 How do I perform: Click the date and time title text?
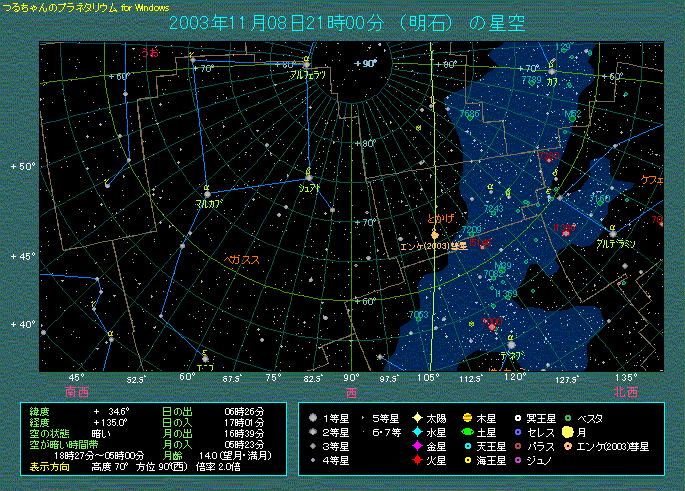(x=345, y=22)
